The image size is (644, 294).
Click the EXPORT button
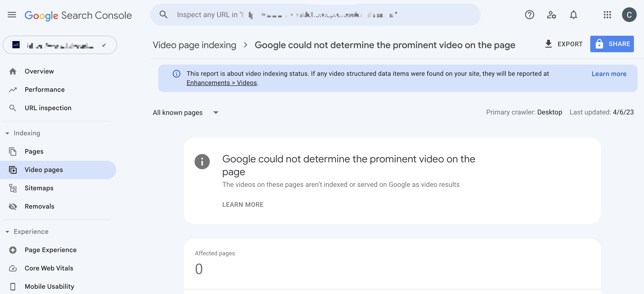pyautogui.click(x=564, y=44)
